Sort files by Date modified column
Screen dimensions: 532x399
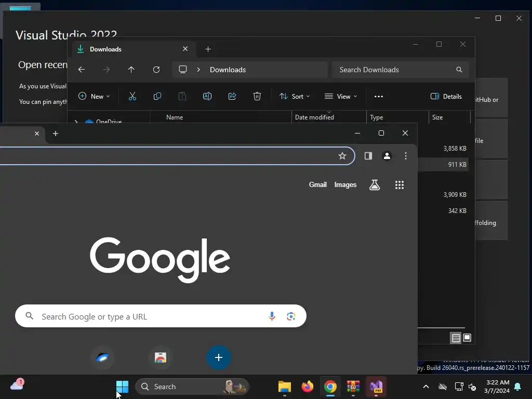pos(329,117)
